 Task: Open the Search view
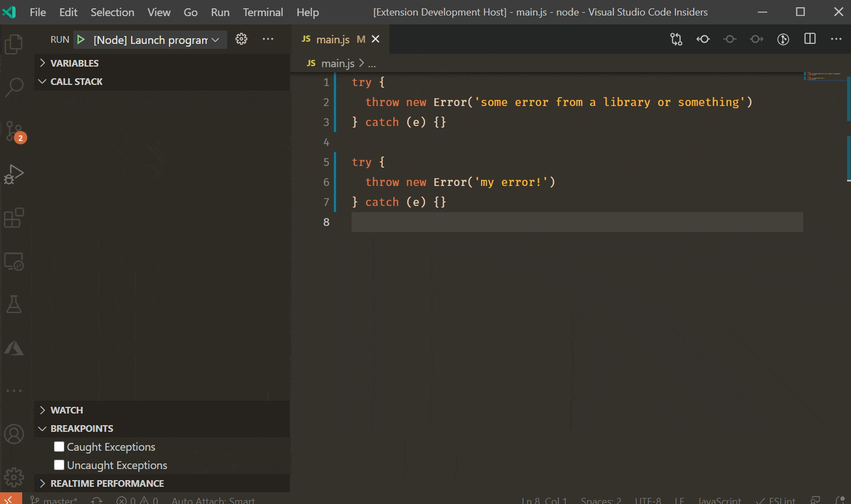pyautogui.click(x=13, y=87)
